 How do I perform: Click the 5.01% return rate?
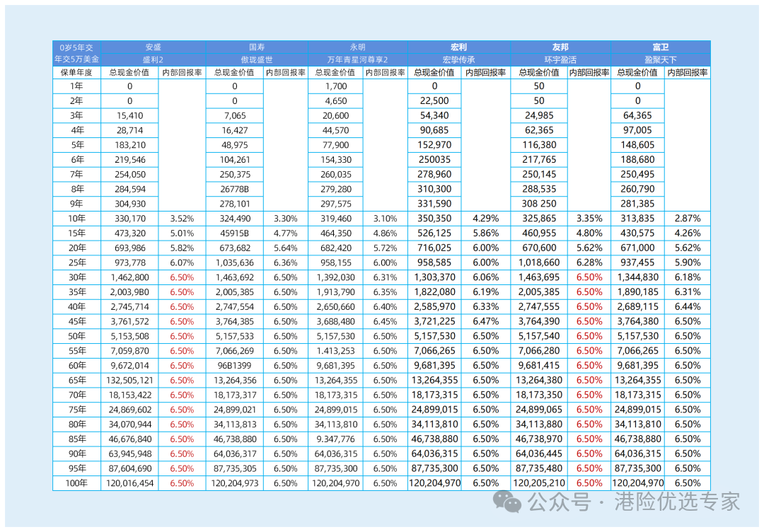182,233
